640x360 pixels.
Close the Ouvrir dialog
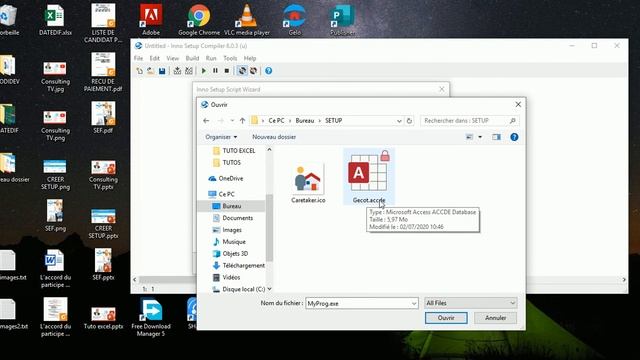click(518, 105)
